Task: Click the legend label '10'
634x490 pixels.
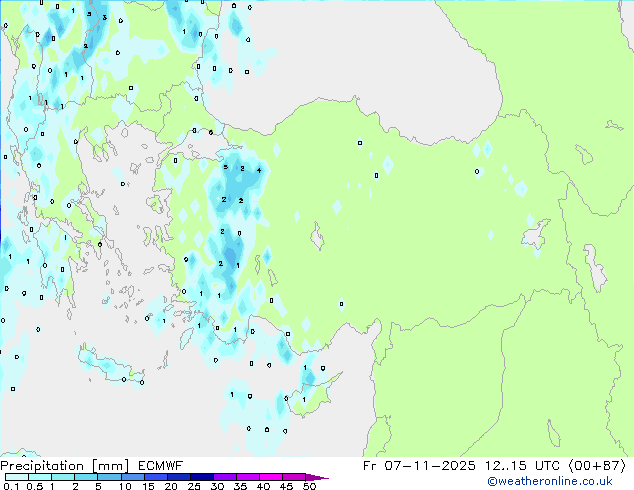Action: click(x=125, y=486)
